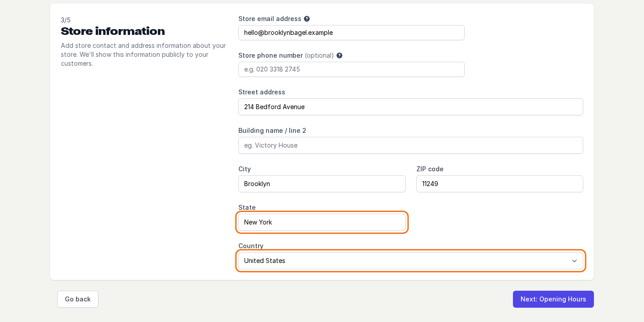
Task: Click the State input field
Action: (x=322, y=222)
